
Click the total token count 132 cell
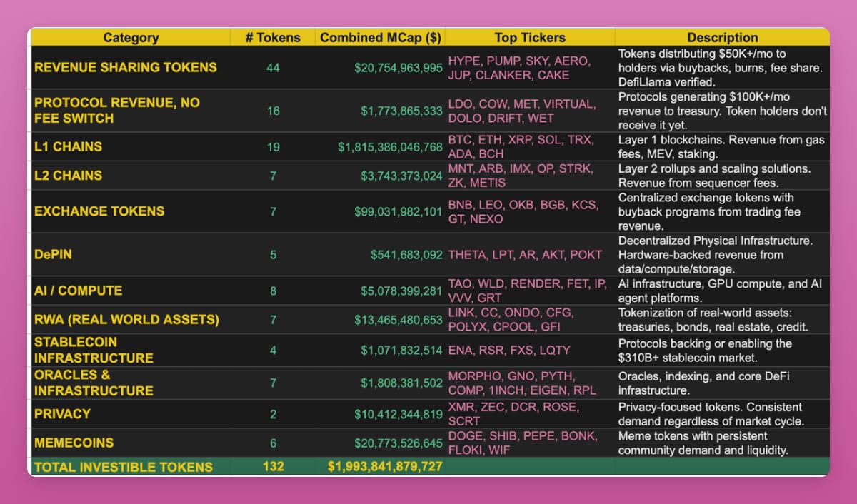(273, 467)
